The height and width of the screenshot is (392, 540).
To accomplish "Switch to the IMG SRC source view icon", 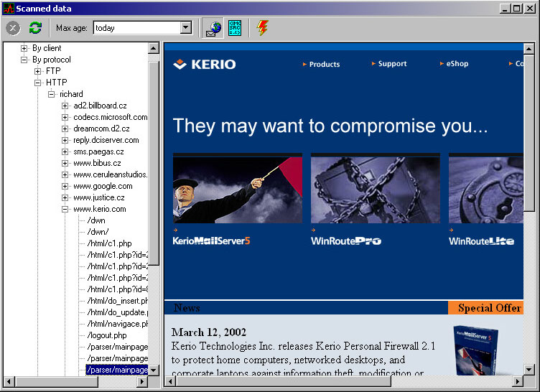I will coord(235,28).
